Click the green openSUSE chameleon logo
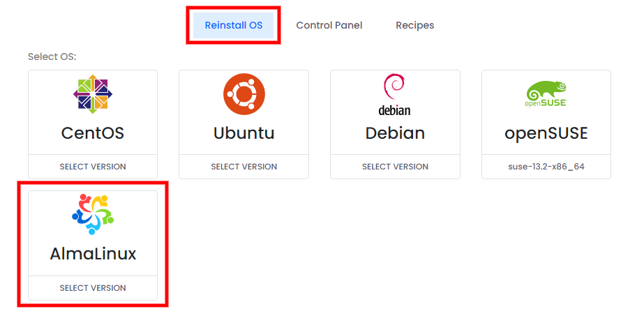The height and width of the screenshot is (318, 644). click(546, 93)
